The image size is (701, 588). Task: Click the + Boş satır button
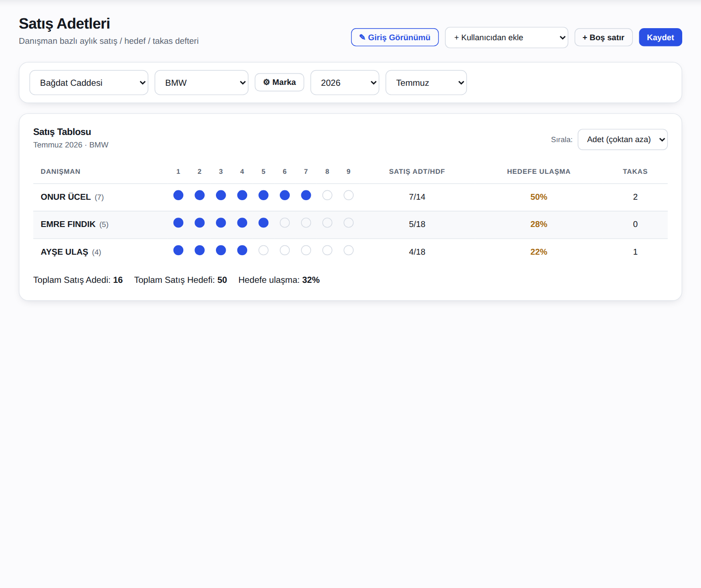pos(604,38)
